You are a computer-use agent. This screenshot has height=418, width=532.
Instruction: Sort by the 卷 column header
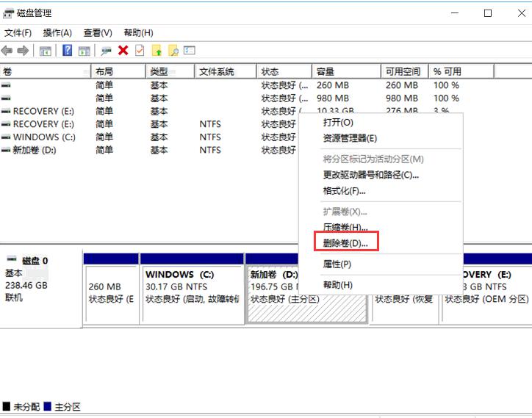pos(46,71)
